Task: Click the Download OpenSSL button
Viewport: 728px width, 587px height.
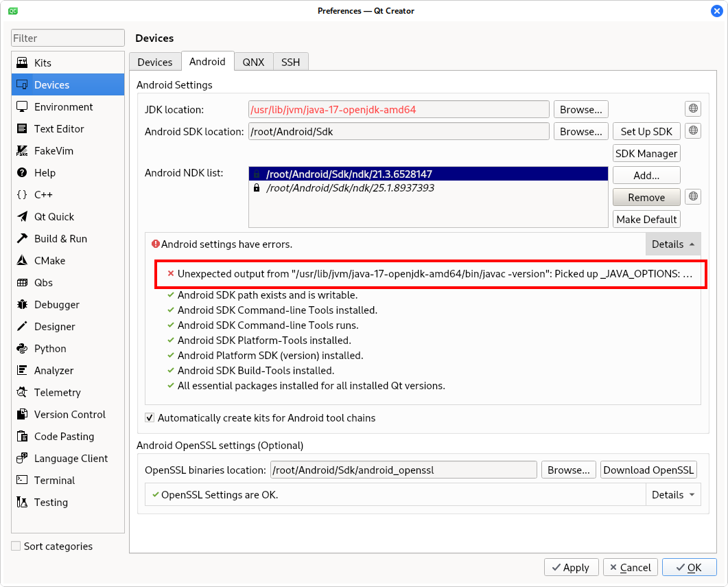Action: point(648,470)
